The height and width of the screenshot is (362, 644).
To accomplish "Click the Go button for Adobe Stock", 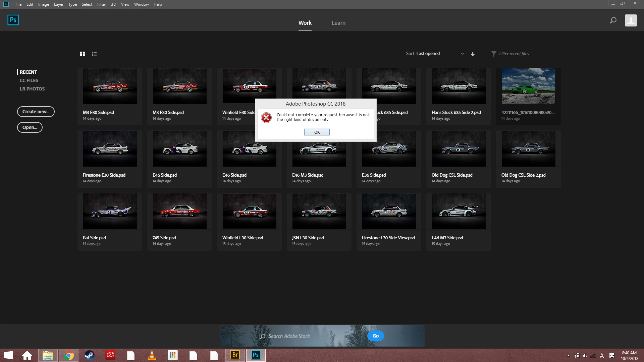I will click(376, 336).
